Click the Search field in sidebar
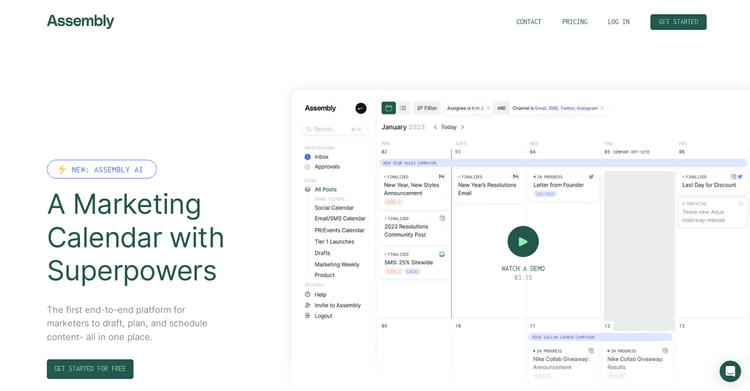Image resolution: width=750 pixels, height=391 pixels. (335, 129)
